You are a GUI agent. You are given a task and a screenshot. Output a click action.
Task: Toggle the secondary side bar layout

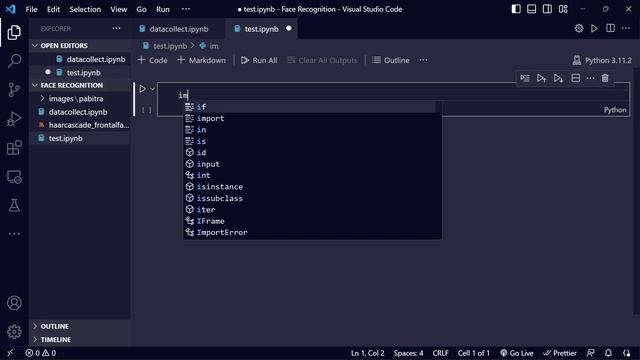click(x=547, y=9)
